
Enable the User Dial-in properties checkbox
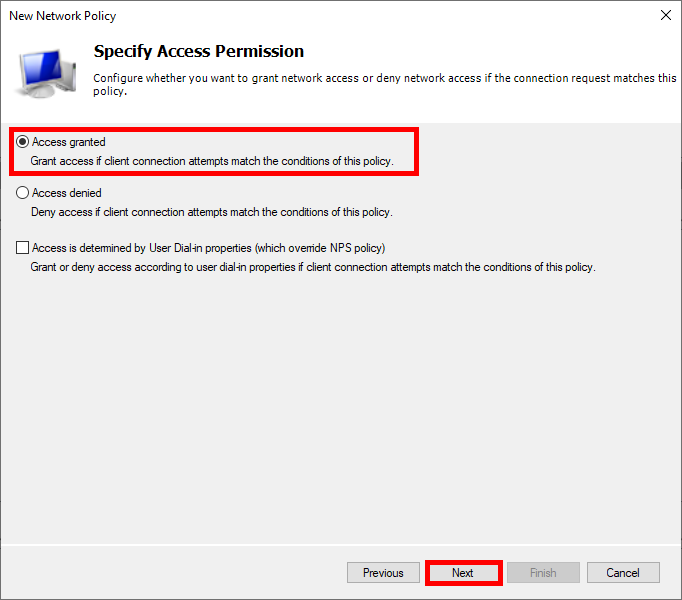pyautogui.click(x=23, y=248)
